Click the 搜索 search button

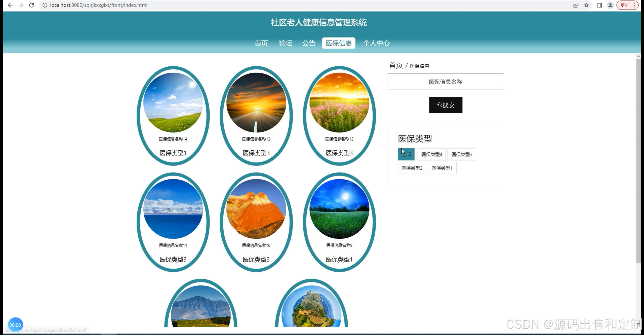pyautogui.click(x=446, y=105)
